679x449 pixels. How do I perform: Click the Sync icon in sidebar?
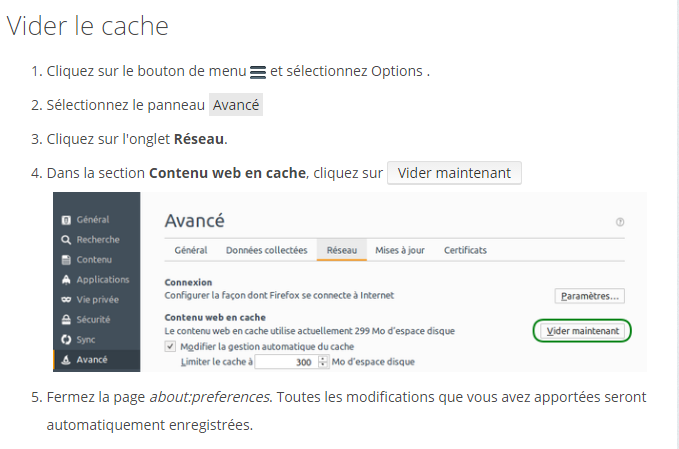[x=66, y=339]
